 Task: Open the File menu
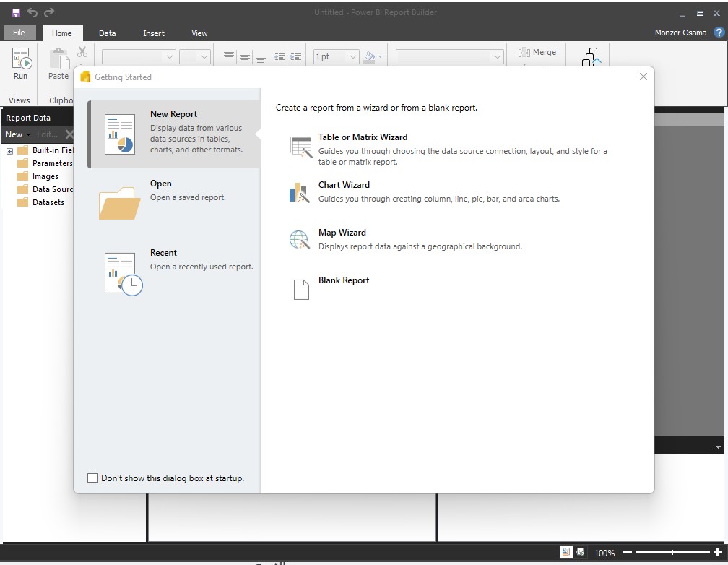coord(19,33)
